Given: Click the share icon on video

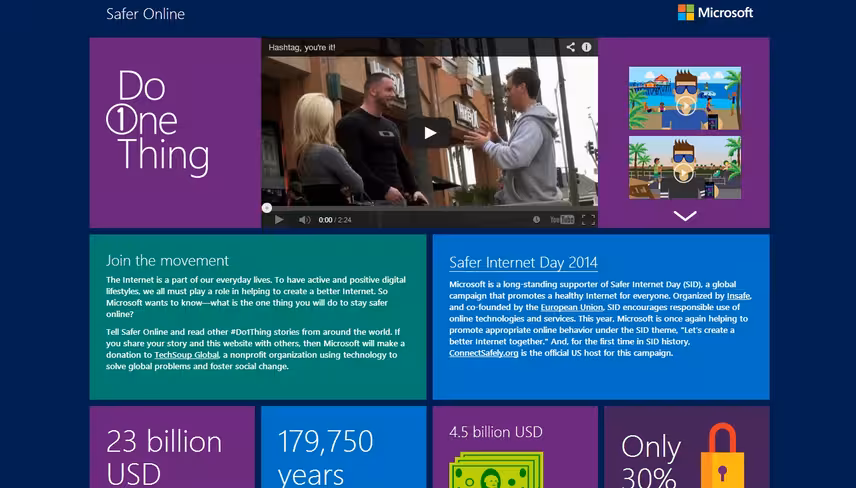Looking at the screenshot, I should pyautogui.click(x=570, y=47).
